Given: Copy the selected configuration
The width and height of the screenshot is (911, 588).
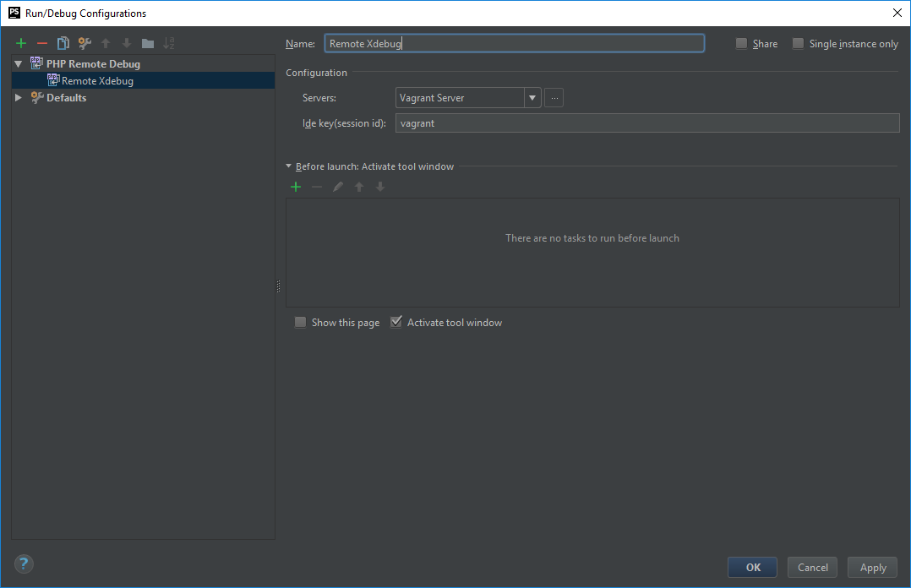Looking at the screenshot, I should (x=63, y=43).
